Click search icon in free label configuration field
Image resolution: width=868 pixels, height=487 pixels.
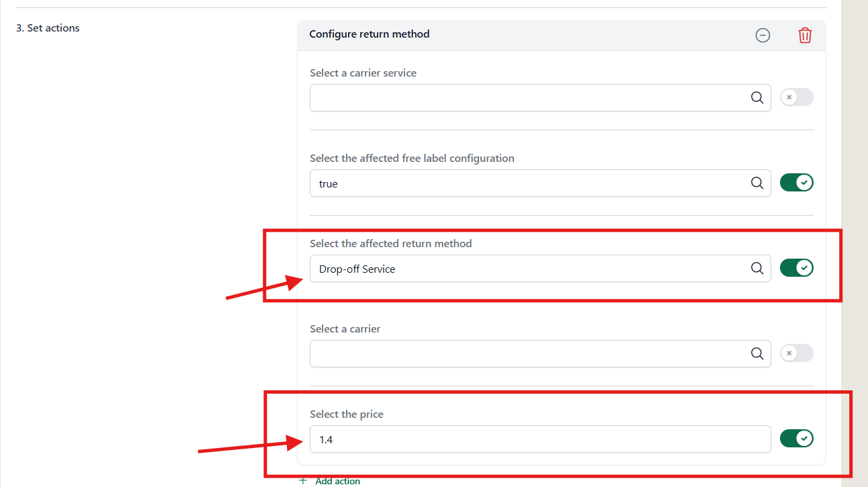click(757, 183)
